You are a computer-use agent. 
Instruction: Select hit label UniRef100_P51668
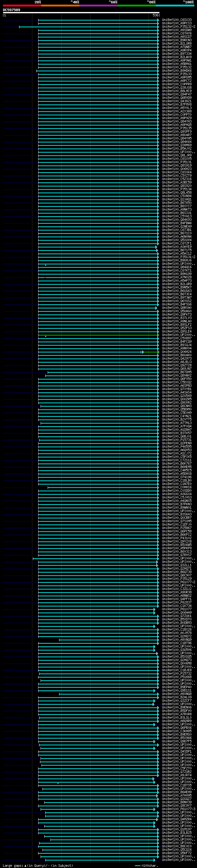177,677
